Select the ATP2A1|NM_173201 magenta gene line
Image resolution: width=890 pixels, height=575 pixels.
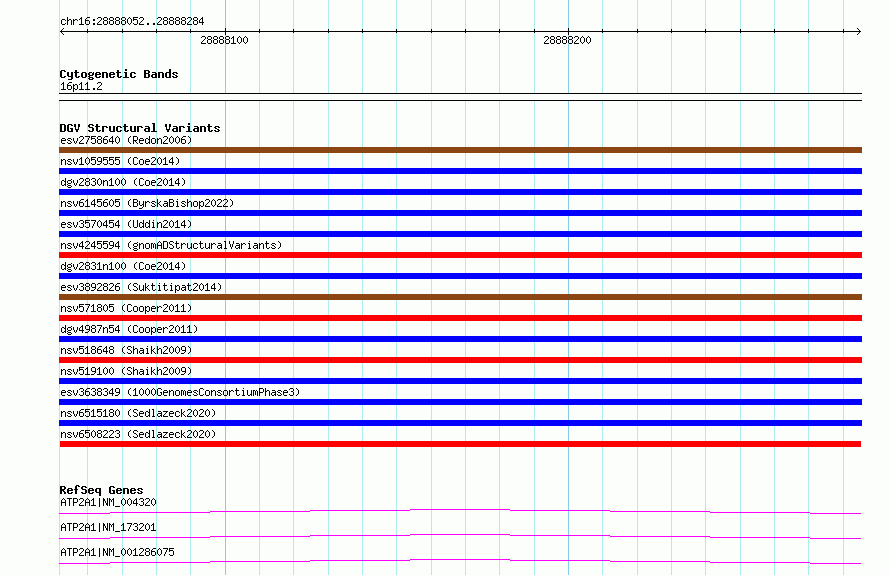pos(460,536)
